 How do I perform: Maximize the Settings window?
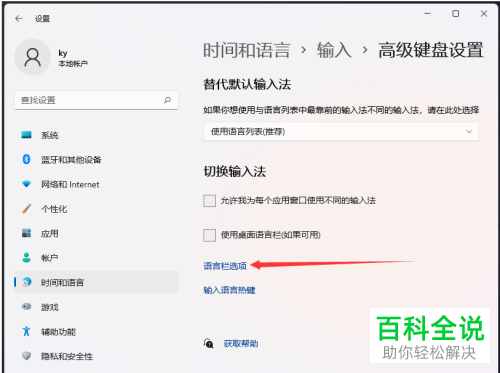[x=455, y=14]
